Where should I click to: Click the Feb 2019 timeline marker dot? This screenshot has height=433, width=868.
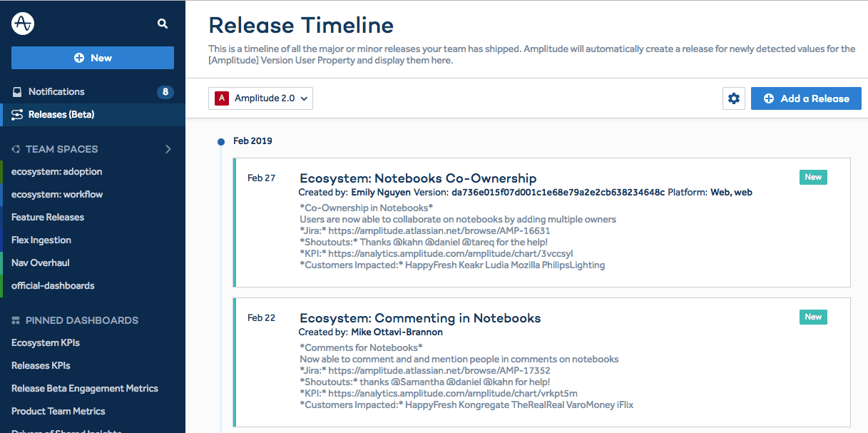[221, 141]
